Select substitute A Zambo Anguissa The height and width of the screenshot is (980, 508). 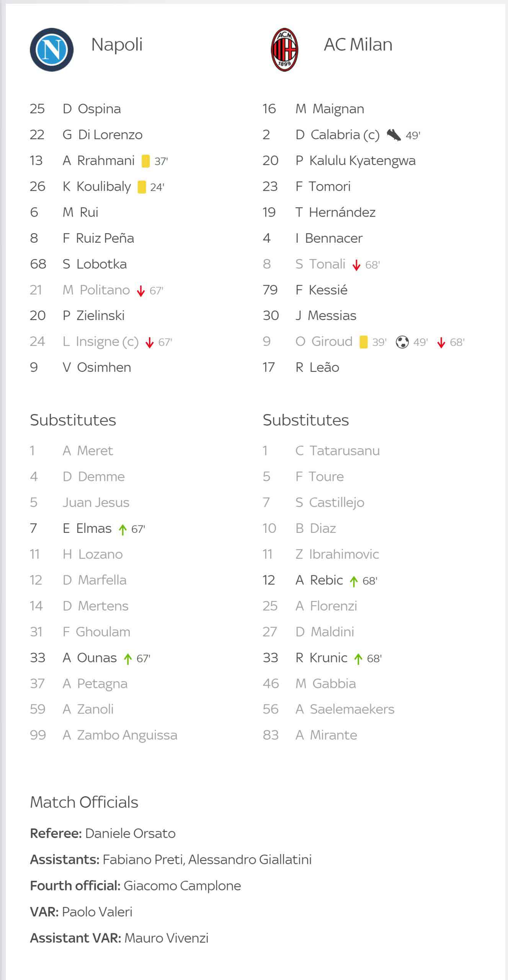[x=120, y=735]
